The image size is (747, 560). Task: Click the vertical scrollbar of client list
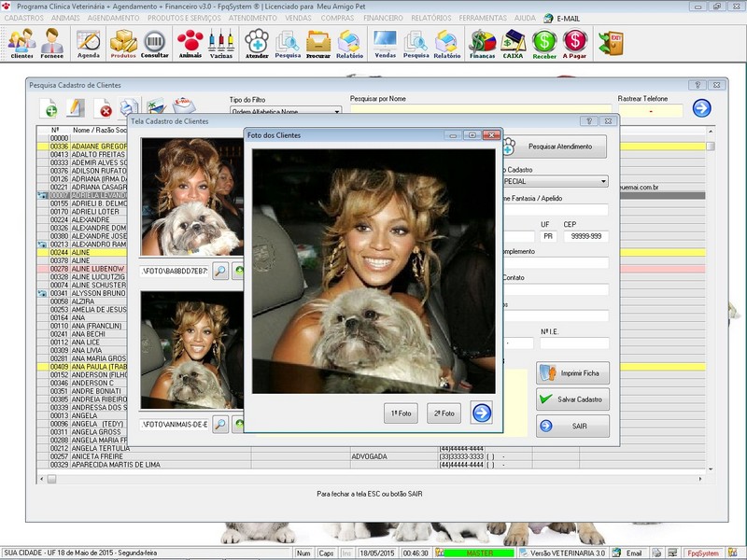(x=711, y=300)
